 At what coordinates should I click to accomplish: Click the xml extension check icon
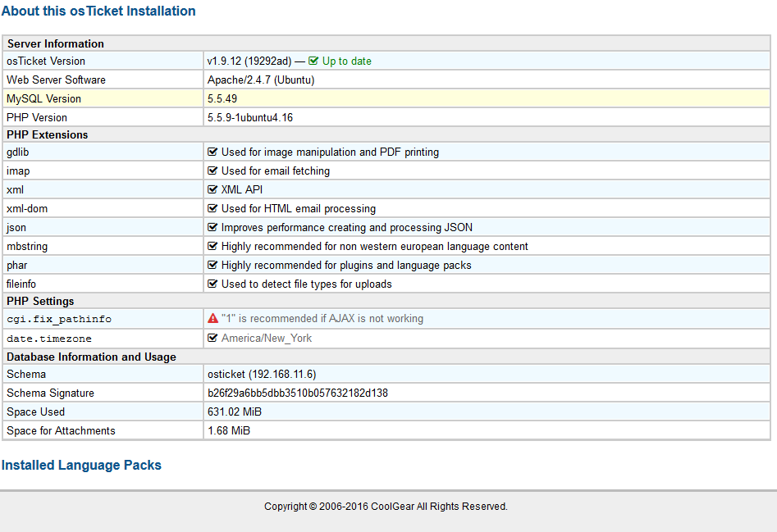213,189
